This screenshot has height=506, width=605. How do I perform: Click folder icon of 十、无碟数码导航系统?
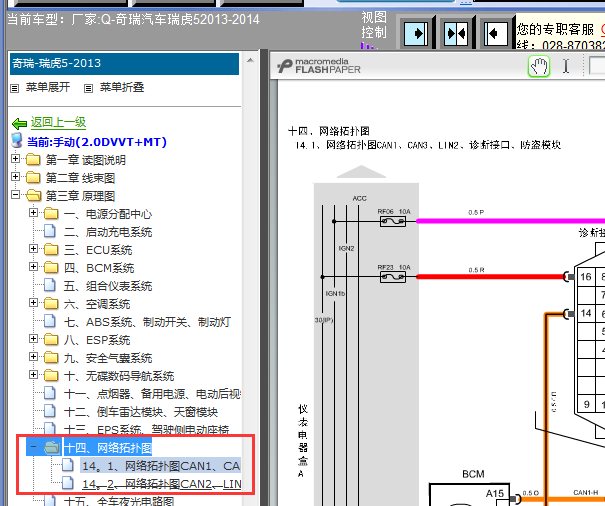51,375
